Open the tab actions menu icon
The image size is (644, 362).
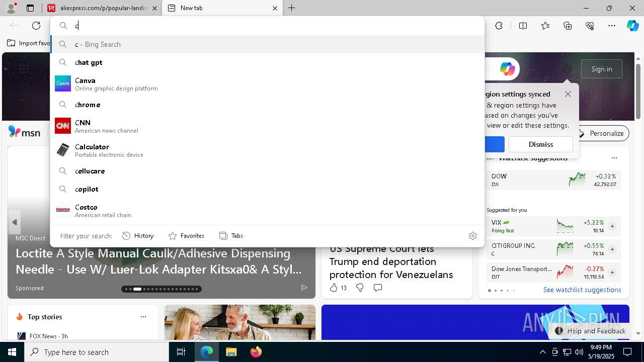click(30, 8)
